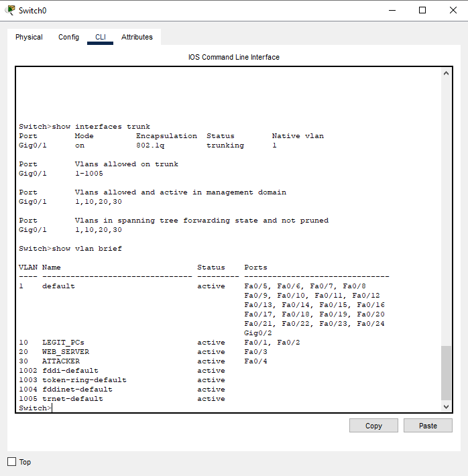Click the terminal scroll up arrow

[x=446, y=73]
